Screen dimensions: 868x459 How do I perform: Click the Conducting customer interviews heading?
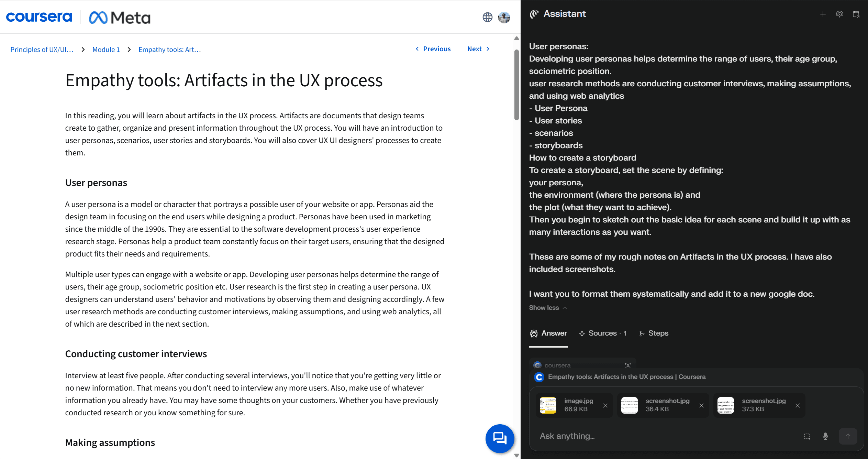coord(136,354)
